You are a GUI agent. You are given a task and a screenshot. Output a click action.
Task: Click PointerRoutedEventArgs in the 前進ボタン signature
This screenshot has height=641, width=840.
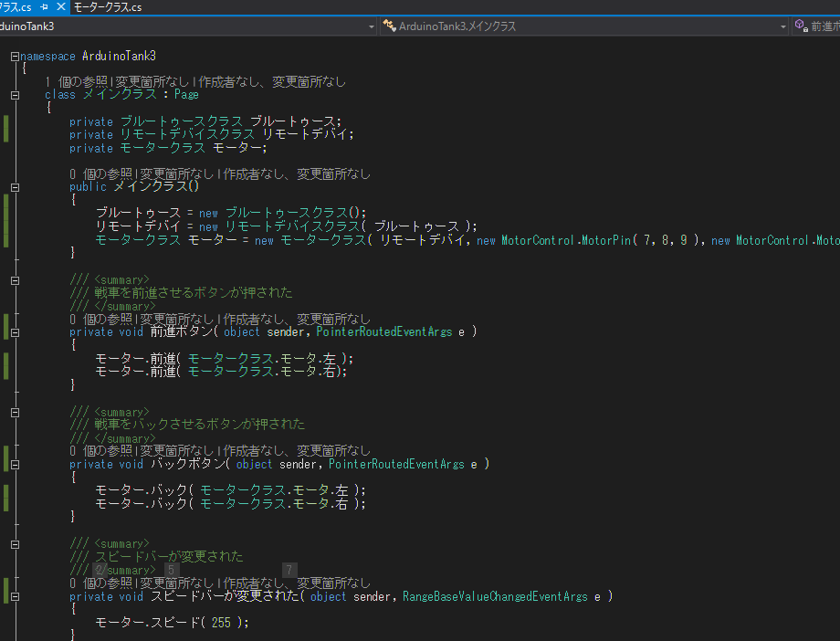click(385, 332)
